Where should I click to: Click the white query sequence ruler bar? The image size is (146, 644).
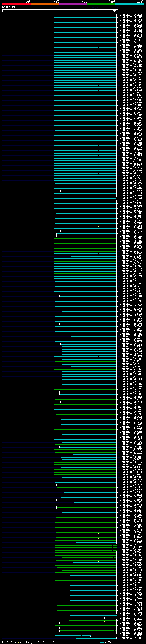click(60, 10)
